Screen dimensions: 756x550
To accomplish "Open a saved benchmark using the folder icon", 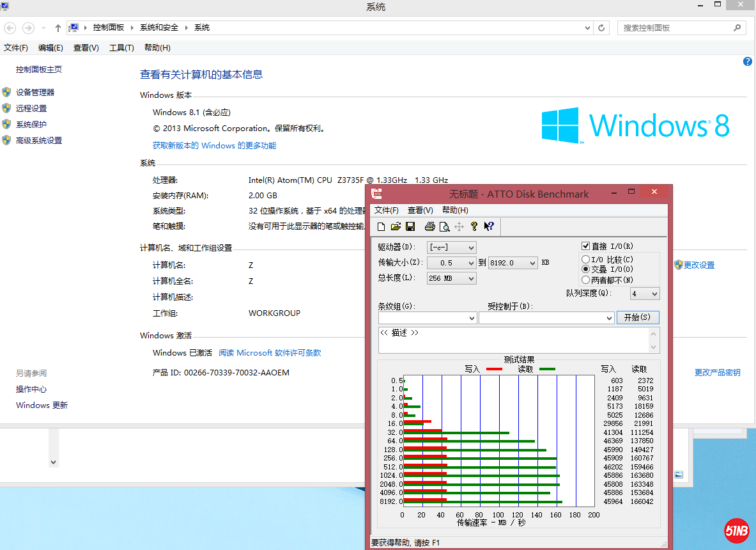I will pos(396,226).
